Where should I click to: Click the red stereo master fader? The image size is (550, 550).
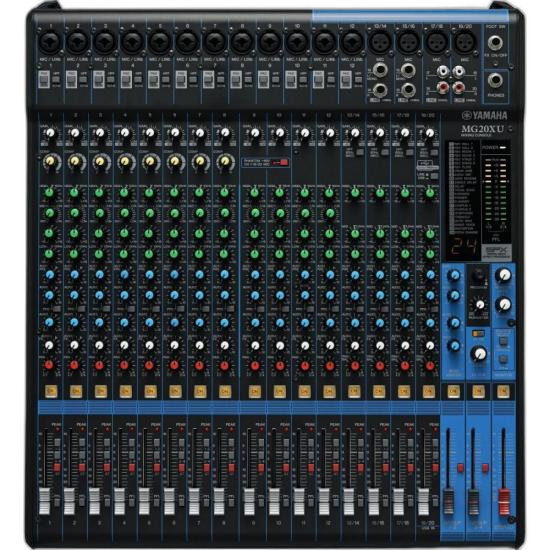pyautogui.click(x=504, y=501)
